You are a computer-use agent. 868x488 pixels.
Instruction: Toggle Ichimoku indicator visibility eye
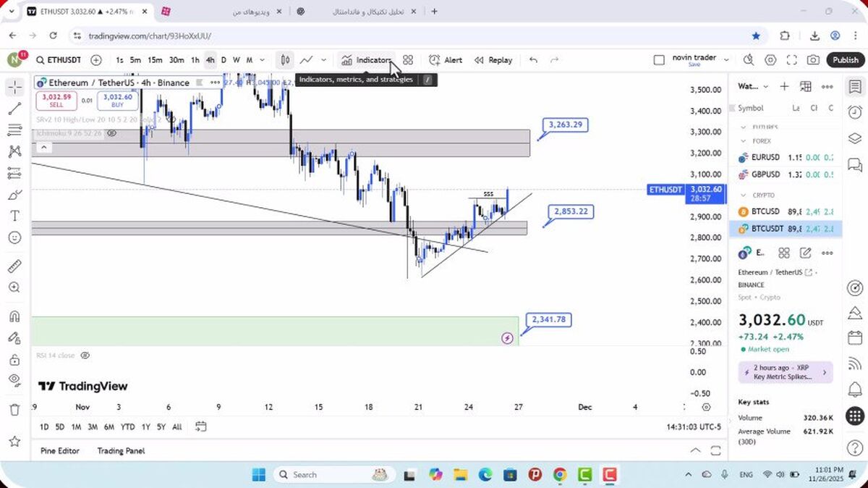pyautogui.click(x=112, y=133)
